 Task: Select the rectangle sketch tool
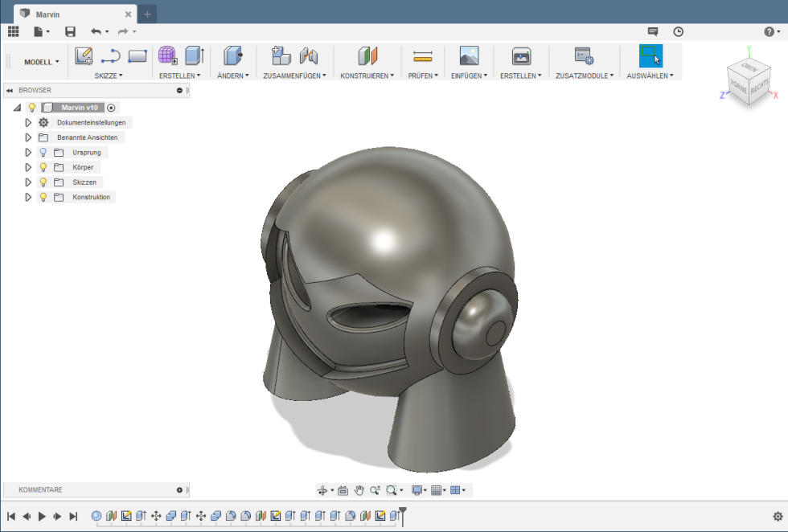click(x=137, y=55)
